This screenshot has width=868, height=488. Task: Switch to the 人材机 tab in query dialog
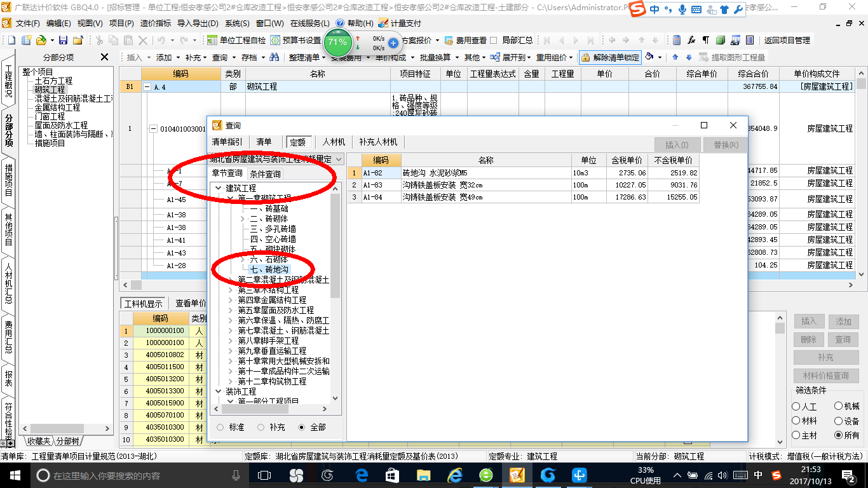334,142
